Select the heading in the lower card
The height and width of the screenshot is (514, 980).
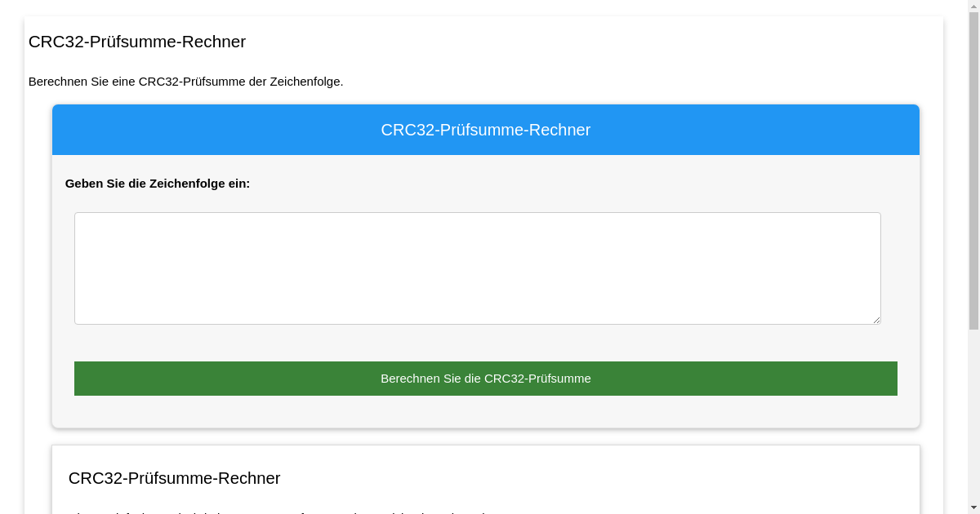(x=175, y=478)
